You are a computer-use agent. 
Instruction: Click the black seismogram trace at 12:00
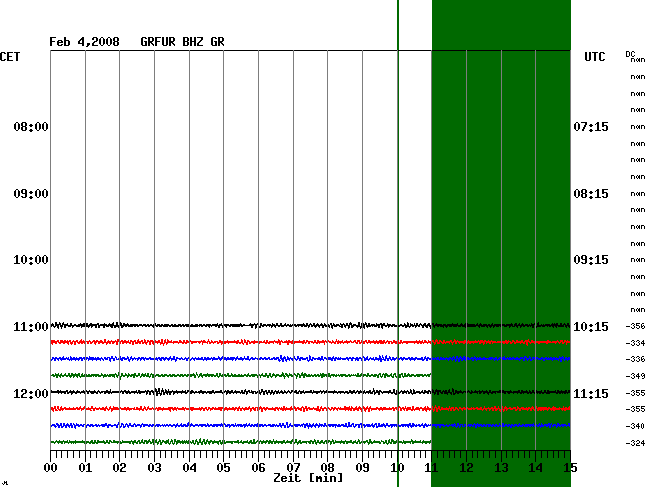(310, 392)
